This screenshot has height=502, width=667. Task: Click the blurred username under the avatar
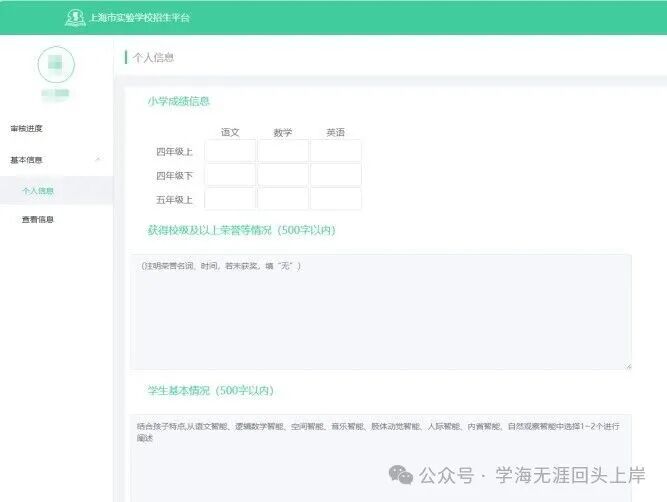click(56, 94)
